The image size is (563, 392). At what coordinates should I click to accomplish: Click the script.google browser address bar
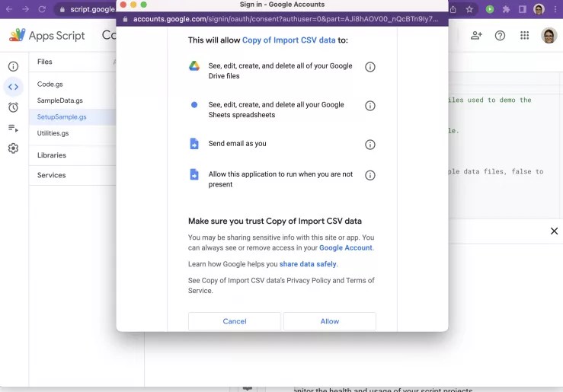[x=85, y=9]
